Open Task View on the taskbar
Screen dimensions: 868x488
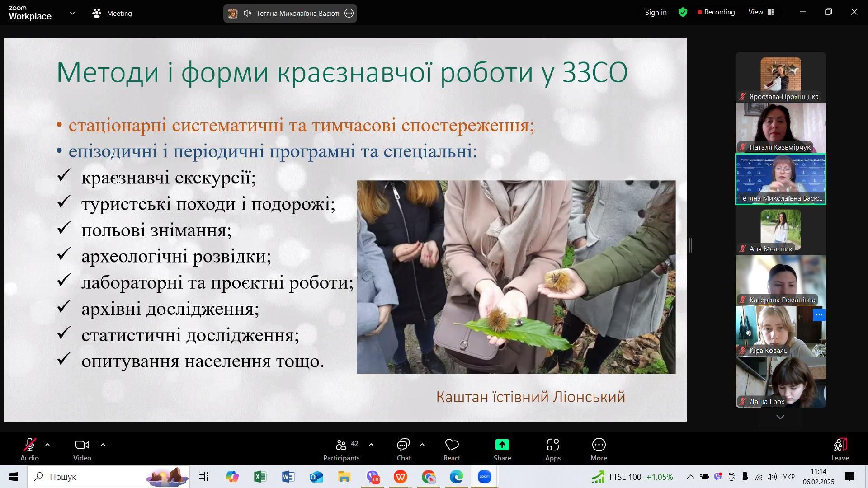pos(203,477)
